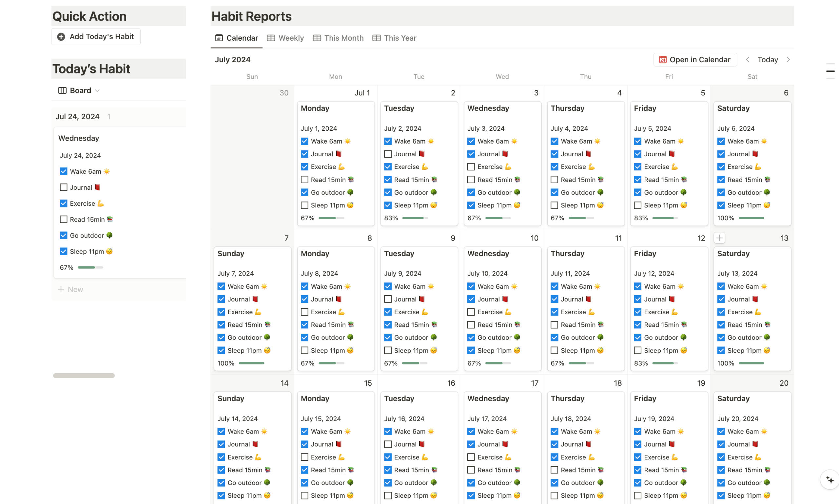Viewport: 839px width, 504px height.
Task: Click the Calendar tab icon
Action: pyautogui.click(x=219, y=38)
